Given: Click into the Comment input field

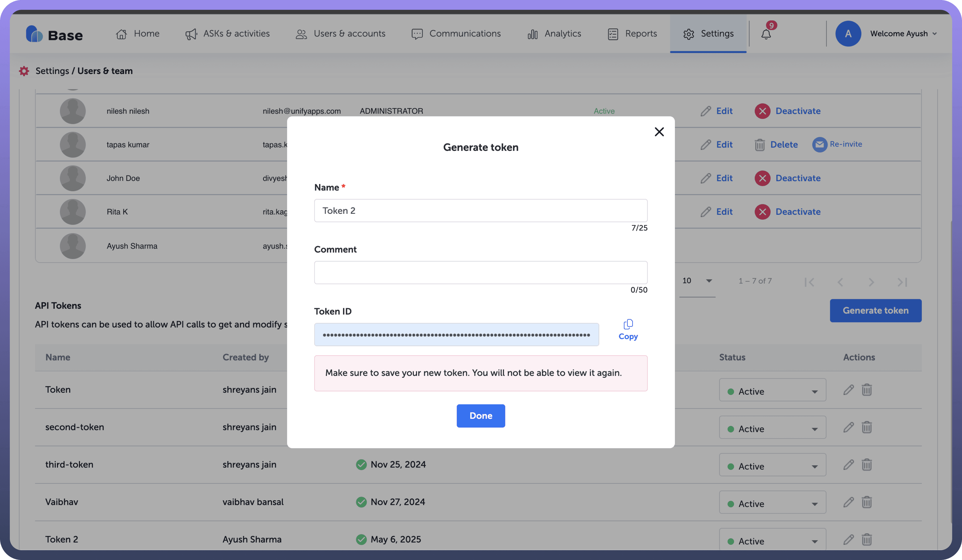Looking at the screenshot, I should pyautogui.click(x=481, y=272).
